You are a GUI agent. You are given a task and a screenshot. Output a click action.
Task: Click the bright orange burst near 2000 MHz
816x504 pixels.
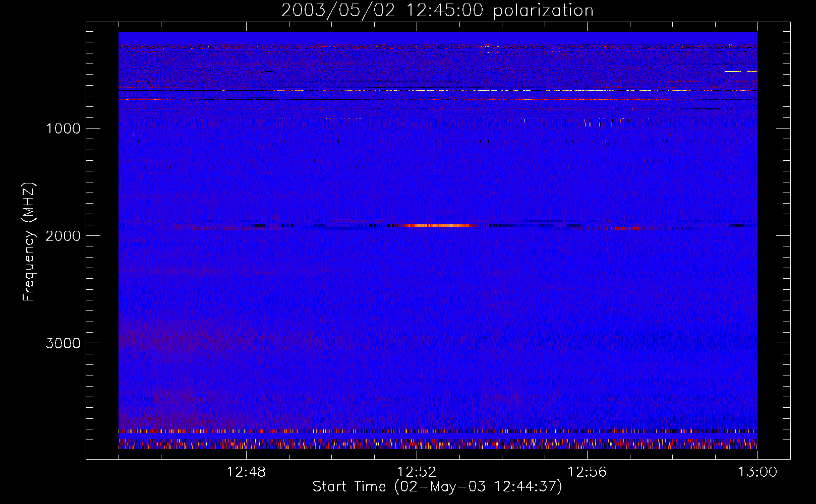click(x=440, y=225)
